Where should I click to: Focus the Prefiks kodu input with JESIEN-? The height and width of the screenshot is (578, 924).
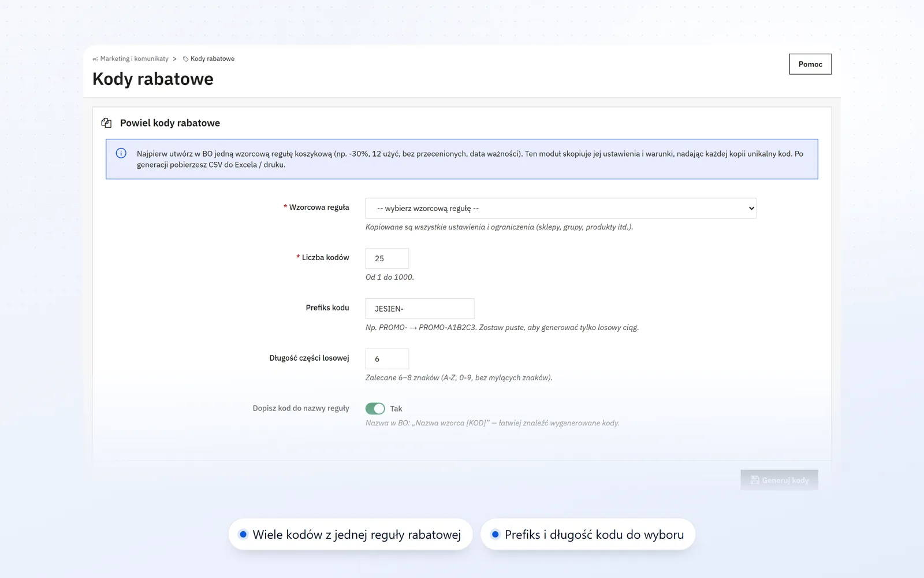[x=420, y=309]
